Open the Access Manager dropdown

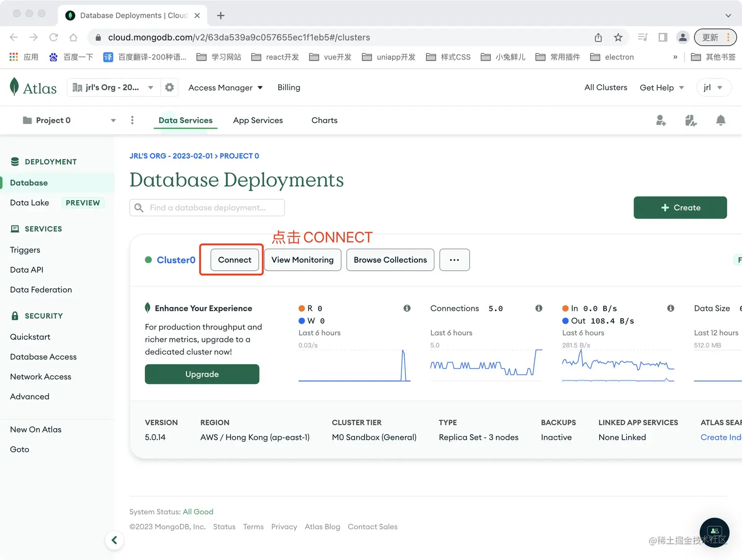click(226, 87)
